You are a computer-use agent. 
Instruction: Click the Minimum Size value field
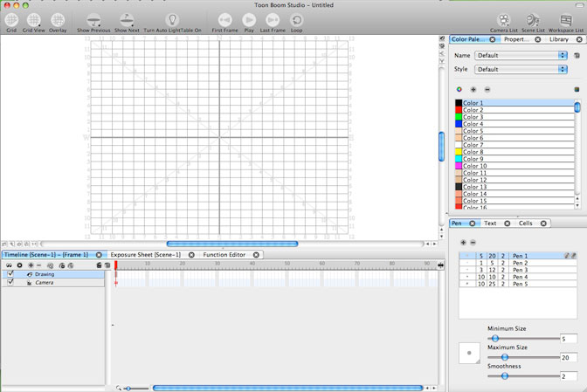point(568,339)
